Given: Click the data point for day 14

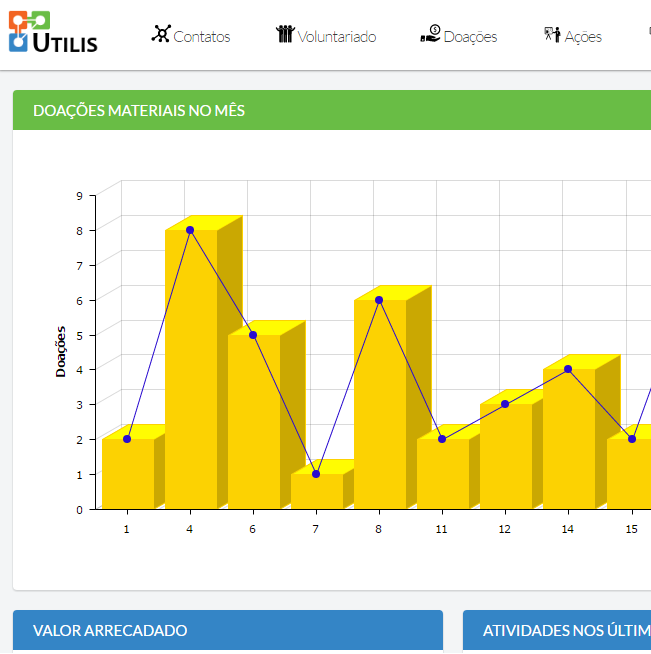Looking at the screenshot, I should pyautogui.click(x=568, y=369).
